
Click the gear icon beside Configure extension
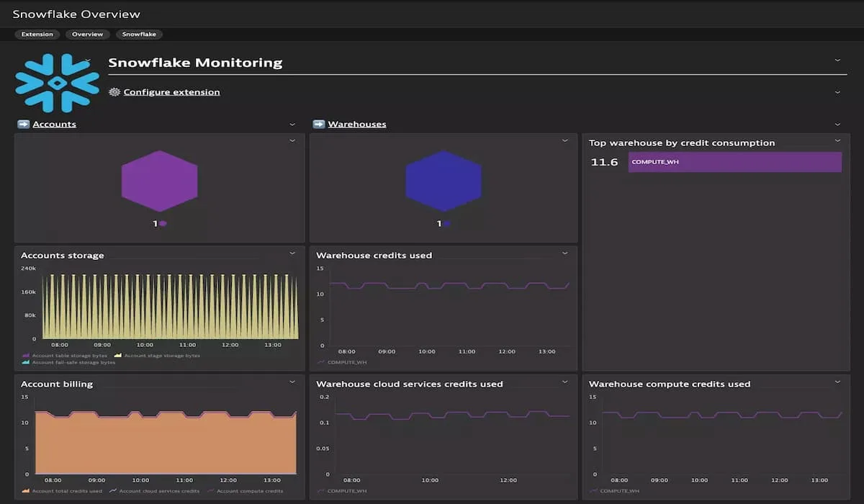click(114, 92)
